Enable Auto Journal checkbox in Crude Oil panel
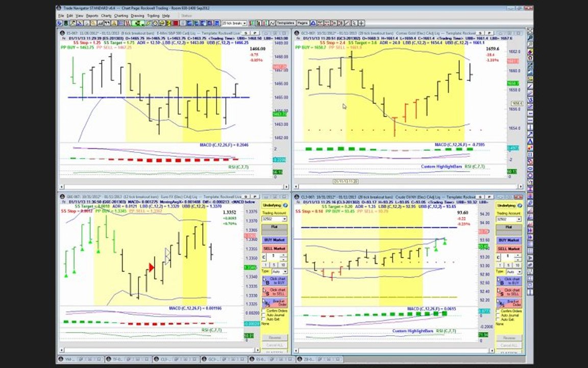This screenshot has width=588, height=368. 498,315
